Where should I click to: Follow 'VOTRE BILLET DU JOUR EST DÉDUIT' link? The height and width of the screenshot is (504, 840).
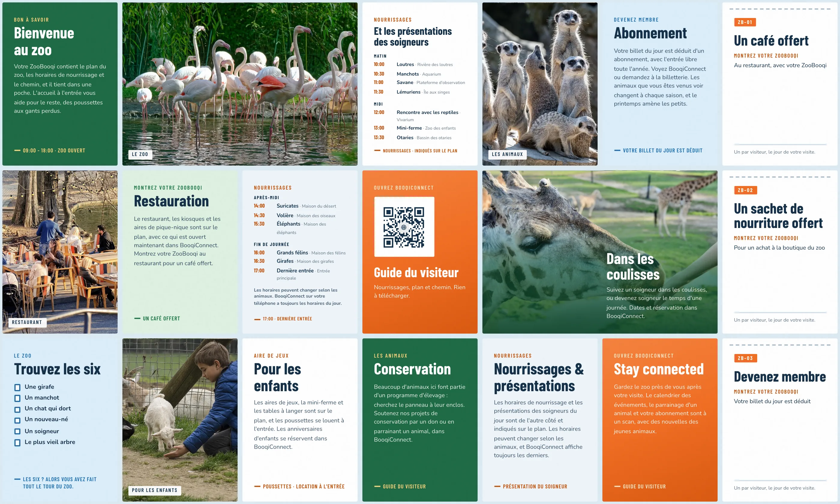coord(662,151)
